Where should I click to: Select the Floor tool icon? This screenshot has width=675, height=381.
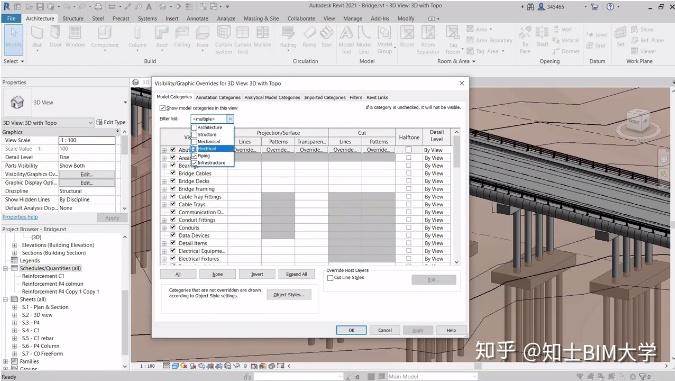202,33
